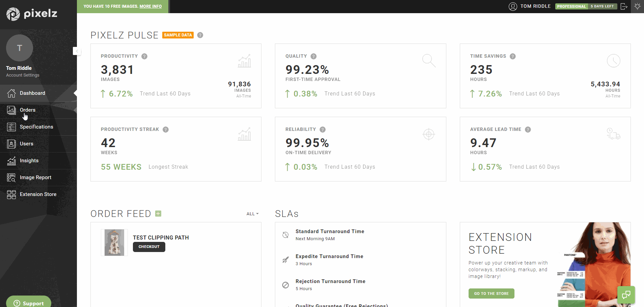Click the TOM RIDDLE username
Screen dimensions: 644x307
click(535, 6)
